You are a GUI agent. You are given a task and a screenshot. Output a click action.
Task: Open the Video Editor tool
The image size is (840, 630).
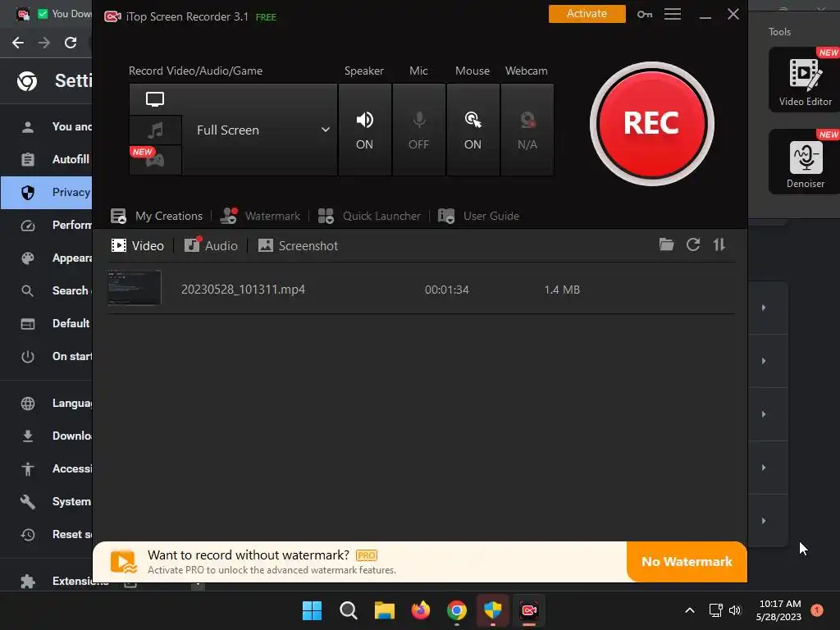pyautogui.click(x=805, y=80)
